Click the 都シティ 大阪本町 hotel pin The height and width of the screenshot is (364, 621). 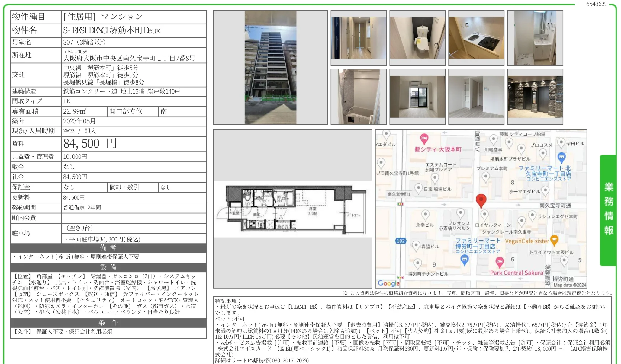click(424, 139)
